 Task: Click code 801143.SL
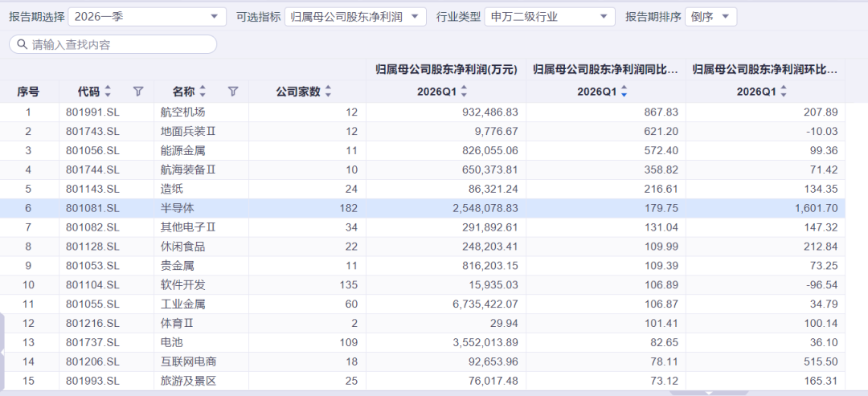[92, 189]
